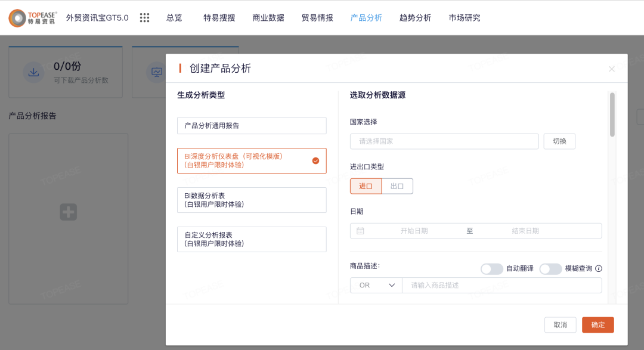Click the plus icon in the empty report card
Screen dimensions: 644x350
68,212
